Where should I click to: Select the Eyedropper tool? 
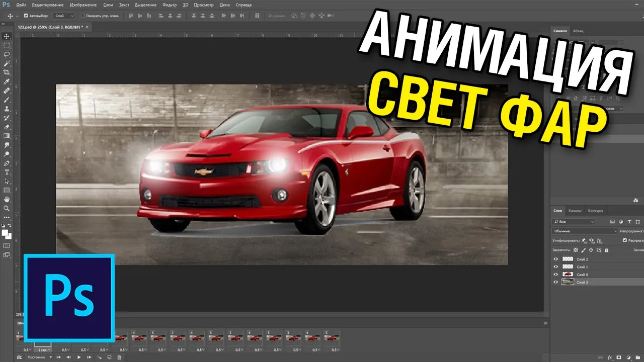(7, 81)
